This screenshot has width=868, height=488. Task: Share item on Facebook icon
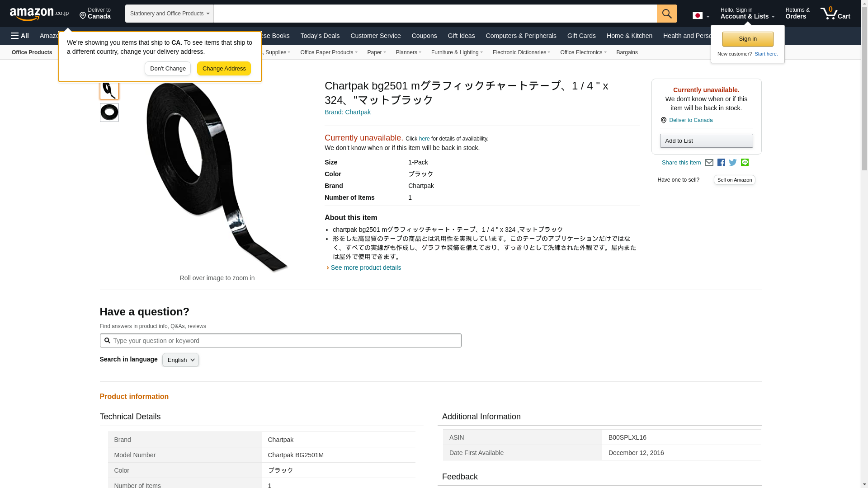(721, 163)
